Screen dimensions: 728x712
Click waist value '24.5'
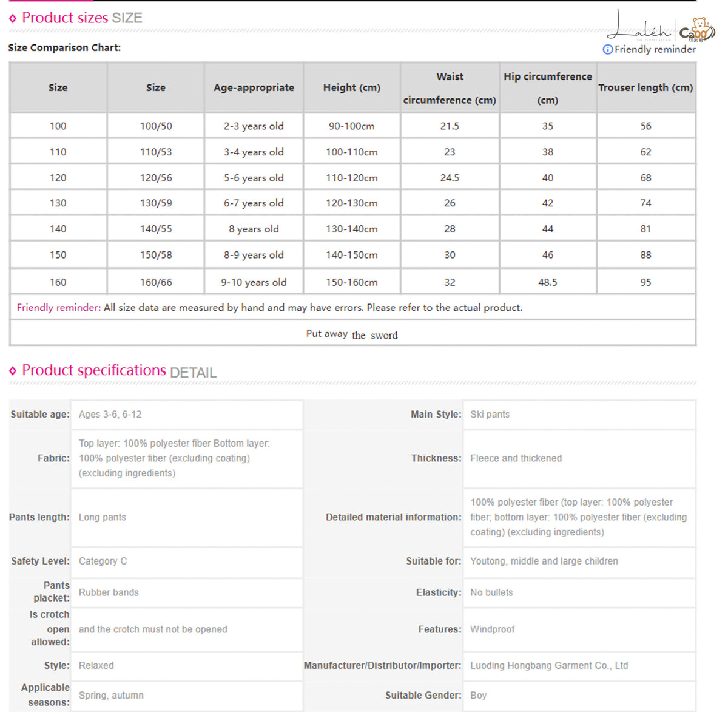[450, 178]
